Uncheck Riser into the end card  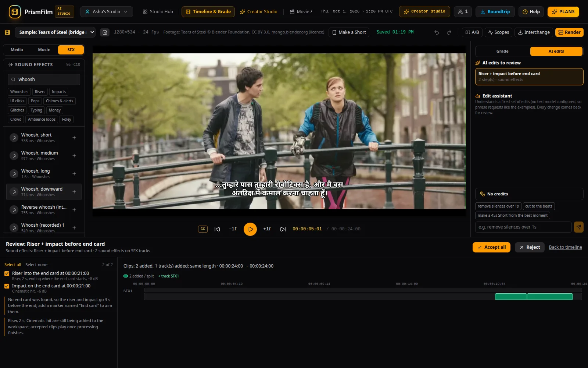coord(7,273)
